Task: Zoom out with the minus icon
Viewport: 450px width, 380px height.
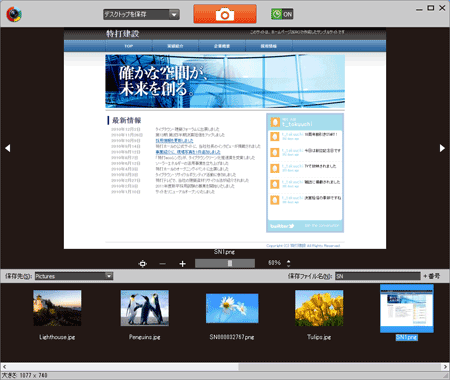Action: point(163,264)
